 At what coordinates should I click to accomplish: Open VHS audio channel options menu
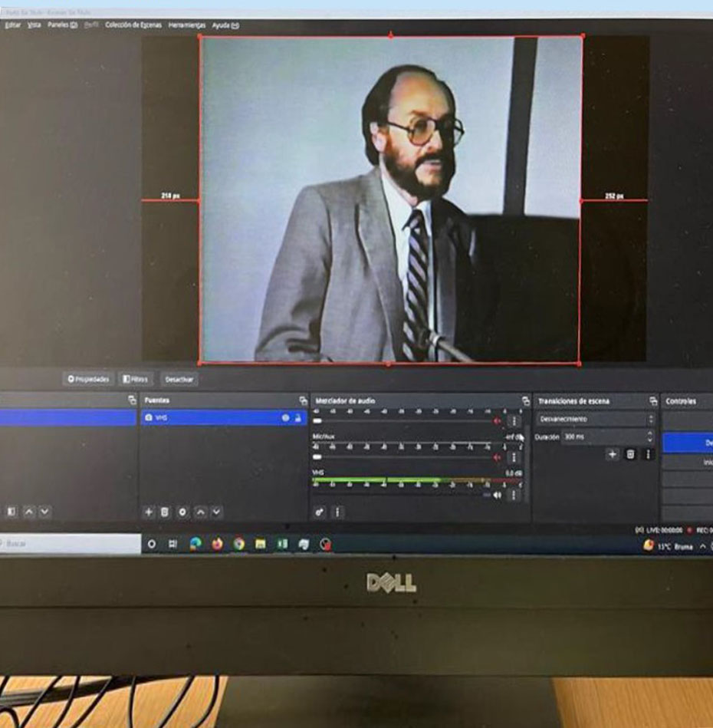point(513,495)
